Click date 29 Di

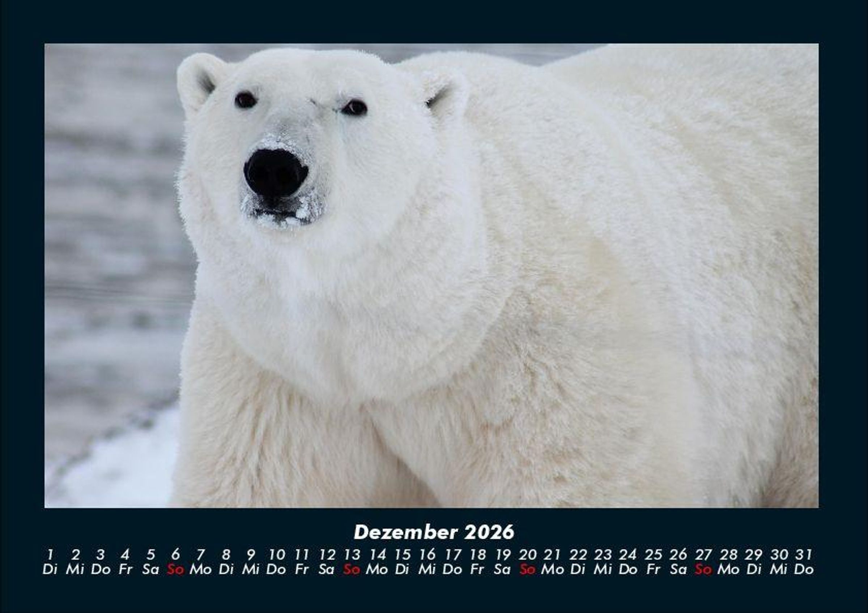(754, 562)
